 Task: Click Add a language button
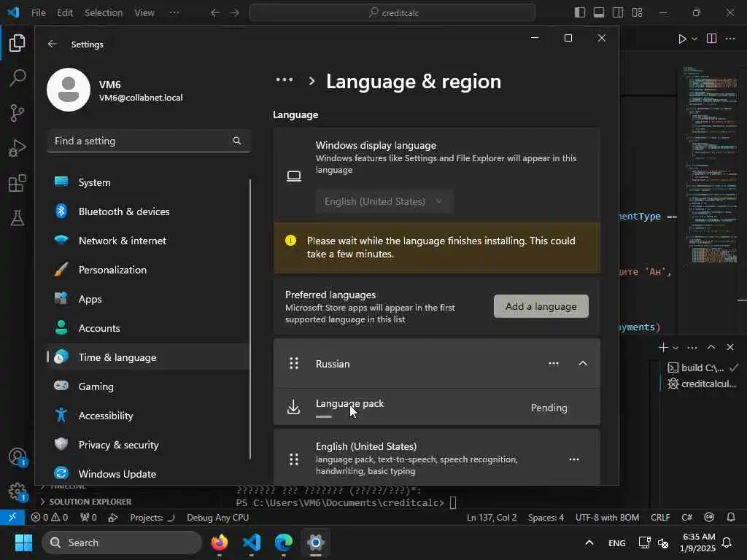point(541,306)
